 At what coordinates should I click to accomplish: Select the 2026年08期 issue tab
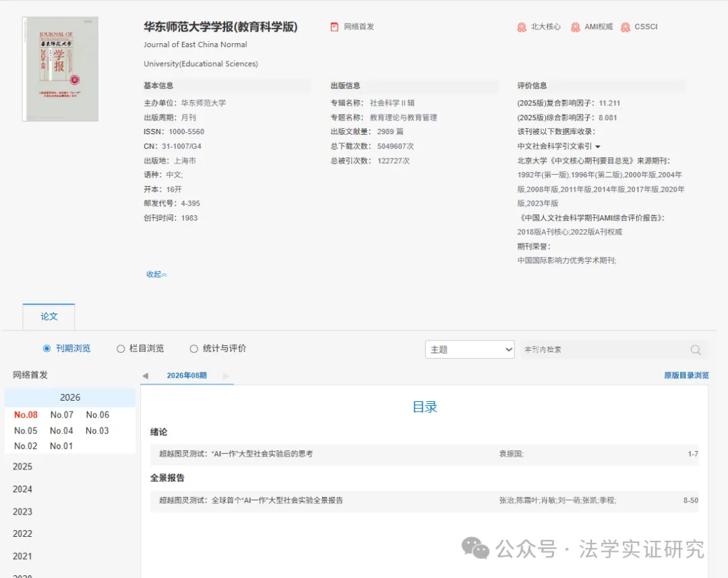(x=187, y=376)
